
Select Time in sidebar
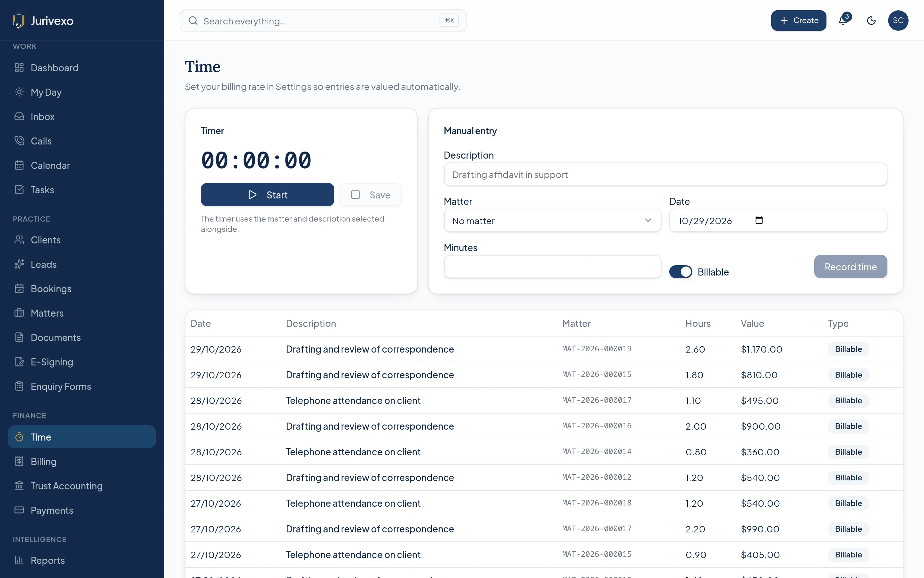82,437
